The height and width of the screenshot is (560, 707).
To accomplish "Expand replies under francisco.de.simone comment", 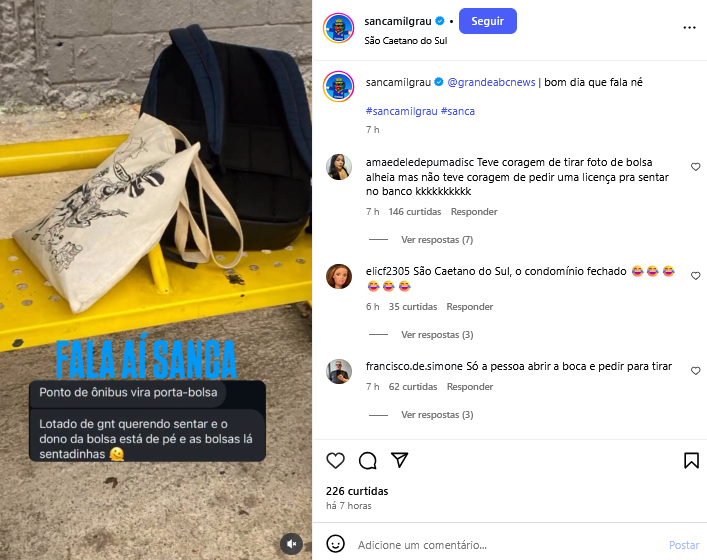I will tap(437, 415).
